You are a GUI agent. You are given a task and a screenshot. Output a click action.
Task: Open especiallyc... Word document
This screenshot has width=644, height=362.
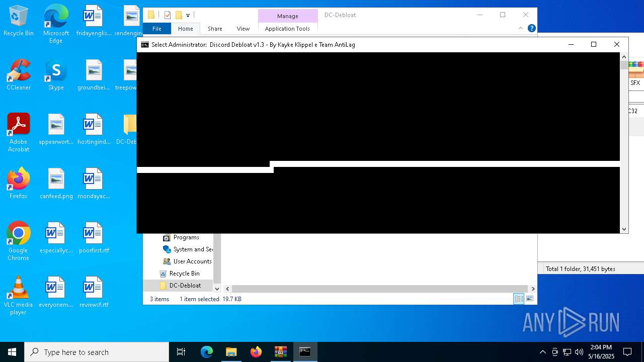click(56, 238)
